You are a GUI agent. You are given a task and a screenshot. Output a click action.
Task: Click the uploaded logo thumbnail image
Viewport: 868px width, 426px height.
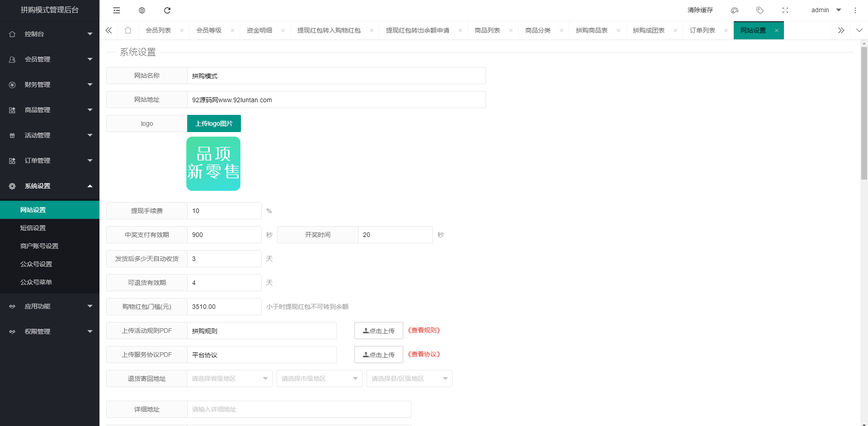tap(213, 164)
